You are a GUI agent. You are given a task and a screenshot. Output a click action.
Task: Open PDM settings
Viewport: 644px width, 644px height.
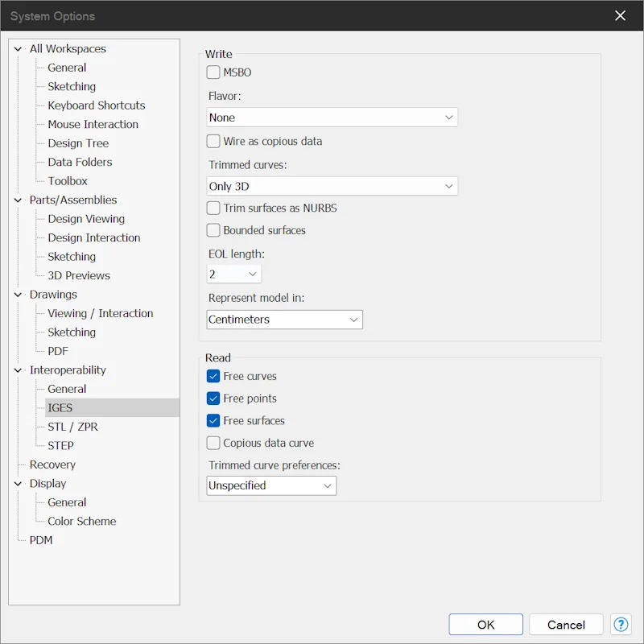[x=41, y=540]
